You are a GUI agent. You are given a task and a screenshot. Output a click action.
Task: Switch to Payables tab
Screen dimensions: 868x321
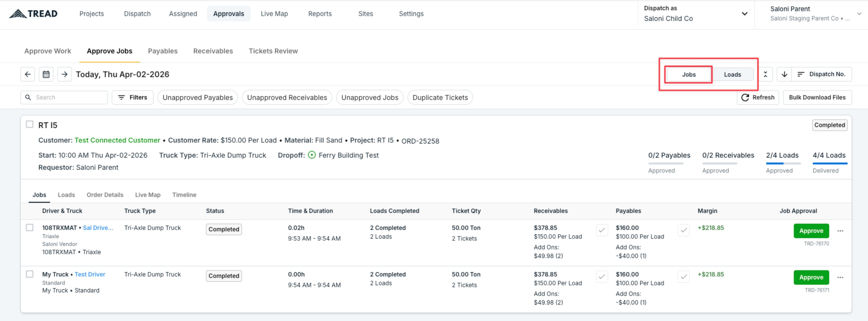(x=163, y=51)
